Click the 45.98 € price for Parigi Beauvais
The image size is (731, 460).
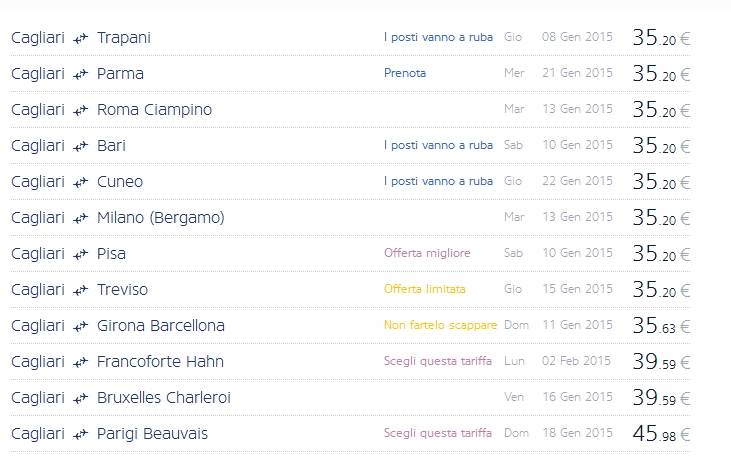pyautogui.click(x=661, y=434)
